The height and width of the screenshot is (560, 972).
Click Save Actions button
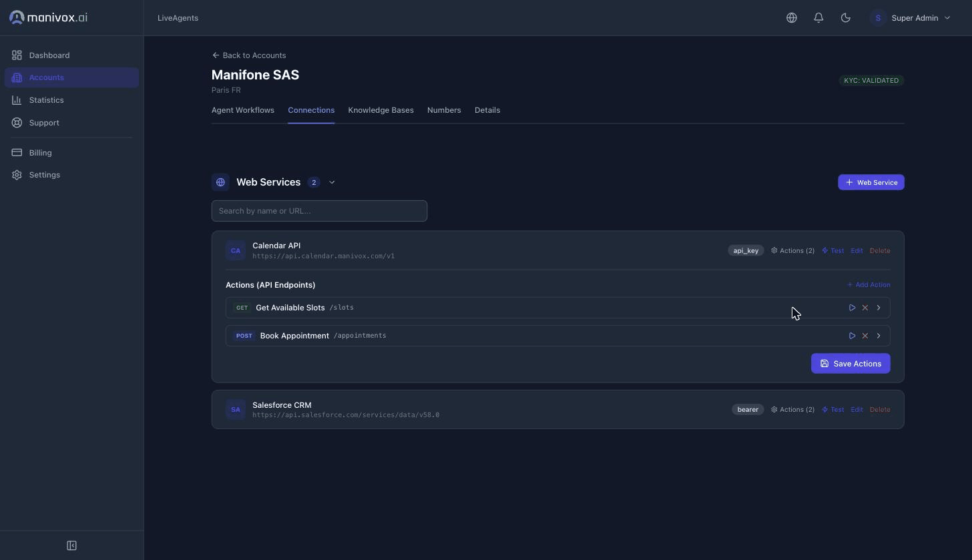(850, 364)
